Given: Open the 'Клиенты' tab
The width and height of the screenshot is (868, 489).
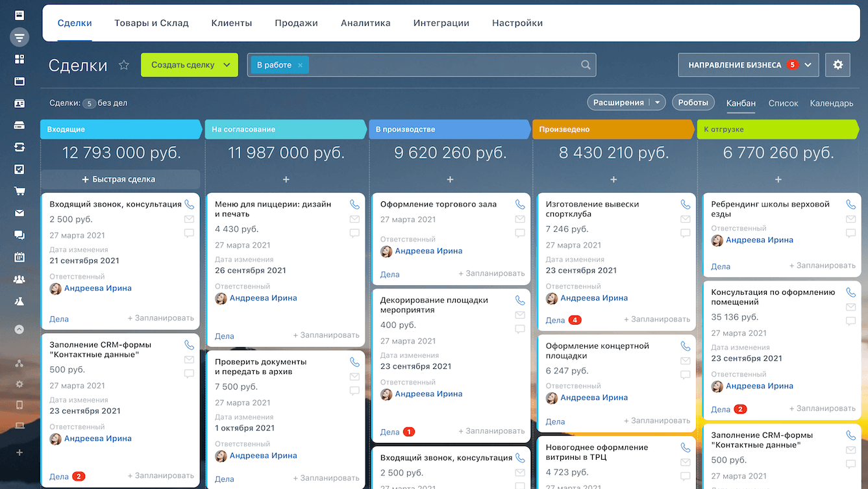Looking at the screenshot, I should click(232, 23).
